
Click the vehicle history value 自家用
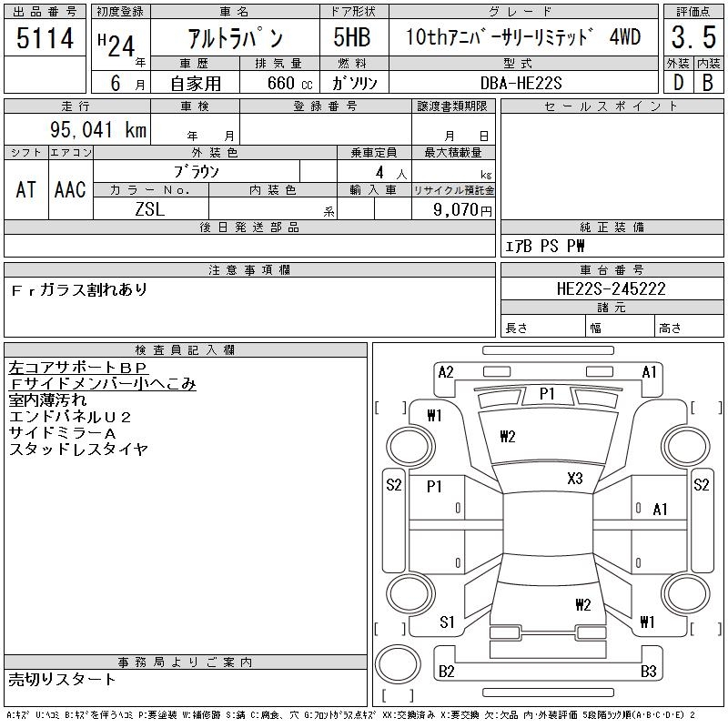[x=196, y=84]
